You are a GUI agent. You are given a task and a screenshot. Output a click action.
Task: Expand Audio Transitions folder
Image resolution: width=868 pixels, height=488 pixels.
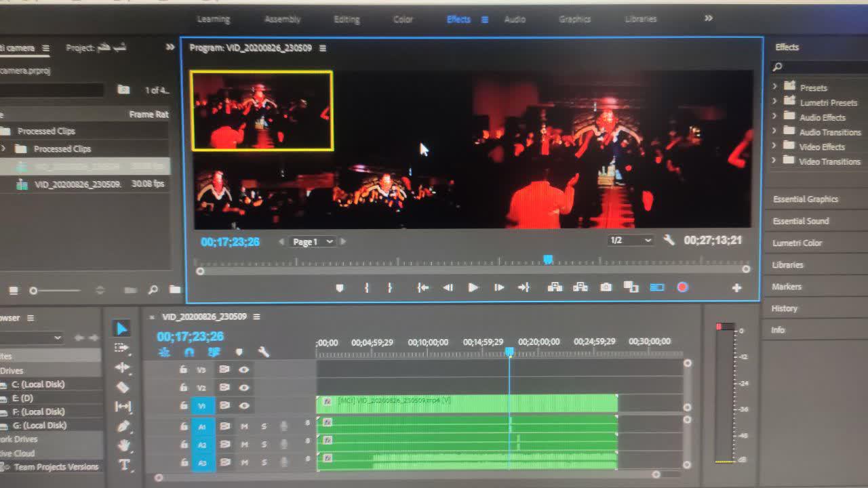[775, 131]
